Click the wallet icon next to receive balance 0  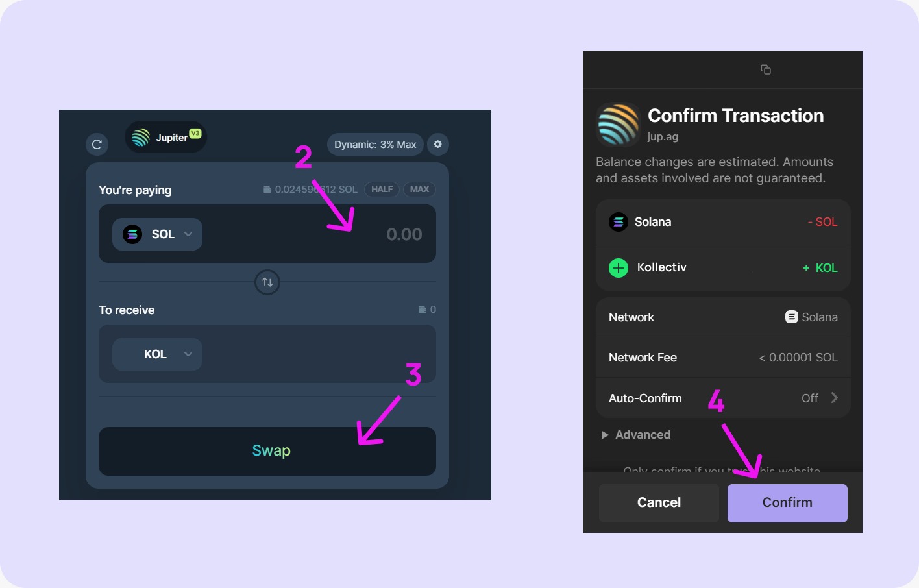click(423, 310)
